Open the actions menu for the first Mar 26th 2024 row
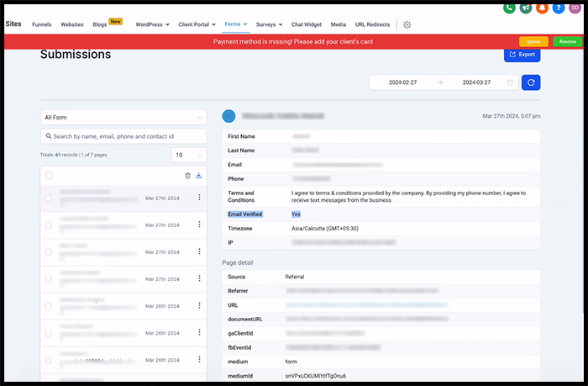Viewport: 588px width, 386px height. coord(200,305)
